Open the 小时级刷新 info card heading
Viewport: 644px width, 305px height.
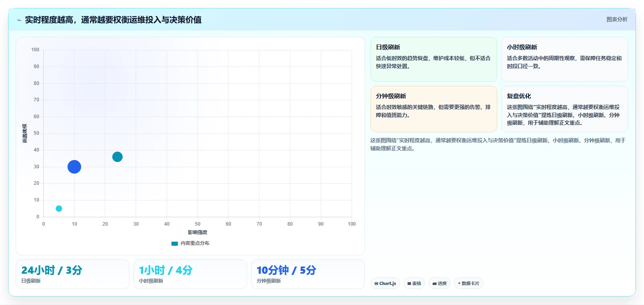click(x=522, y=47)
